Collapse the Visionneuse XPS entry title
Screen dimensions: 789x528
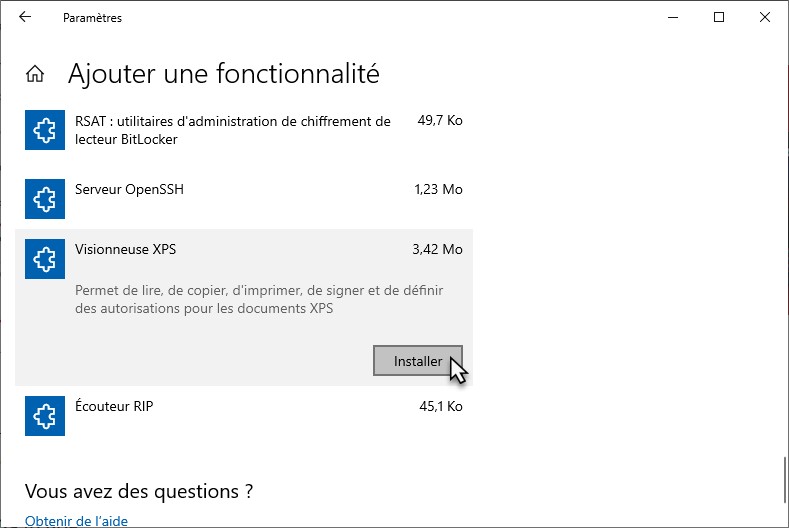pyautogui.click(x=125, y=249)
